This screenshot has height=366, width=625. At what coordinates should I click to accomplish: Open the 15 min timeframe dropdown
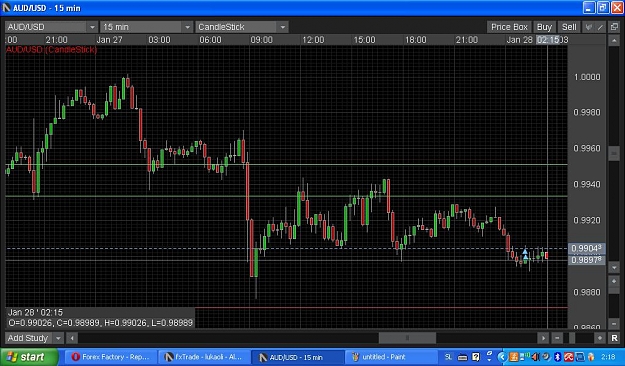[146, 27]
